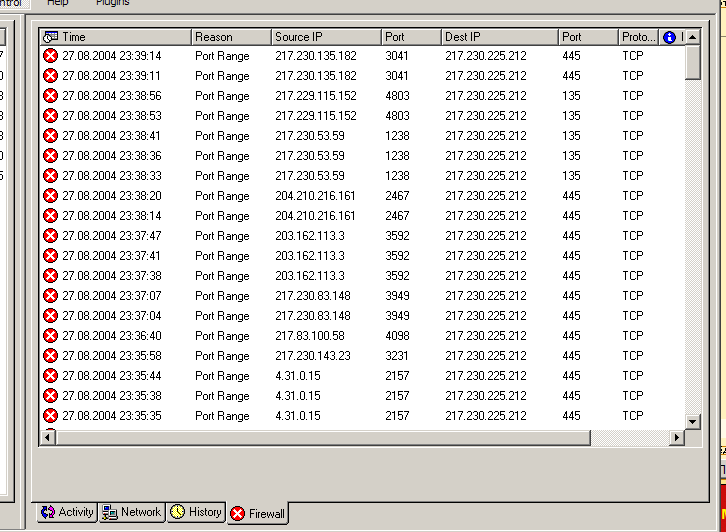
Task: Click blocked icon for 23:38:41 entry
Action: click(50, 136)
